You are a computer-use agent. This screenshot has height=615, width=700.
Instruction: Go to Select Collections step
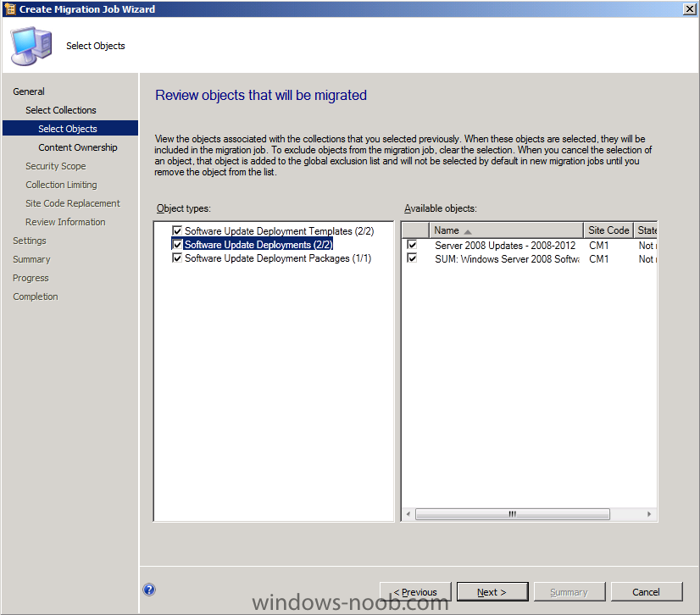[61, 110]
